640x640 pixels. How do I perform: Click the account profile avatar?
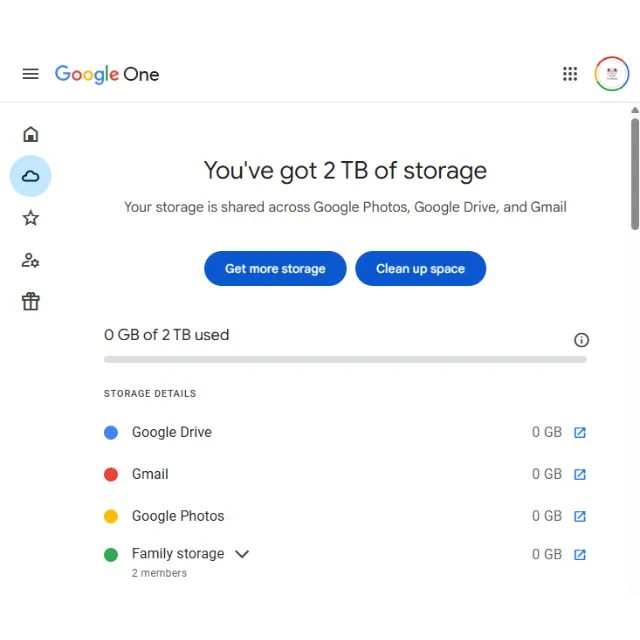click(x=611, y=74)
